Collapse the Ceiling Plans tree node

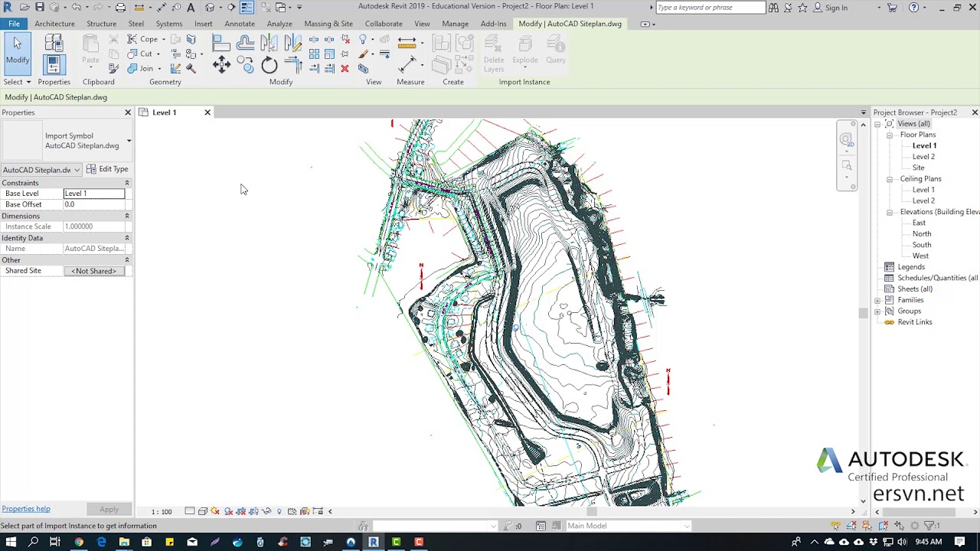coord(890,179)
